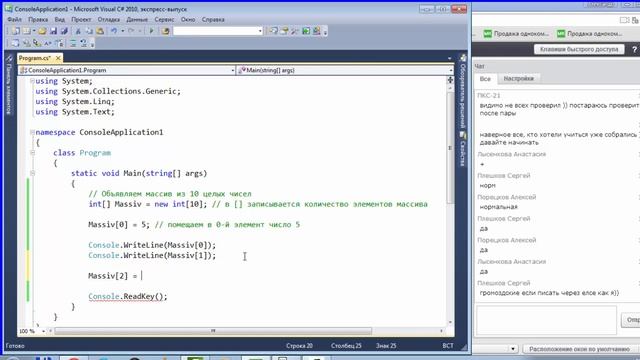Viewport: 640px width, 360px height.
Task: Start debugging with the green play icon
Action: 151,31
